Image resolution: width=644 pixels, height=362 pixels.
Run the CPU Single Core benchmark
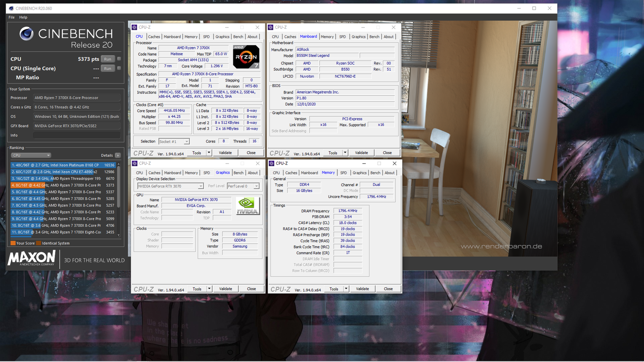108,68
